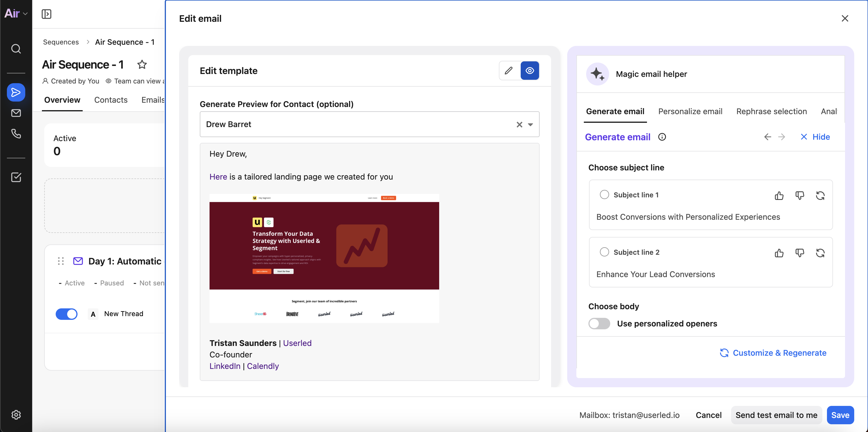The height and width of the screenshot is (432, 868).
Task: Enable Use personalized openers toggle
Action: click(599, 323)
